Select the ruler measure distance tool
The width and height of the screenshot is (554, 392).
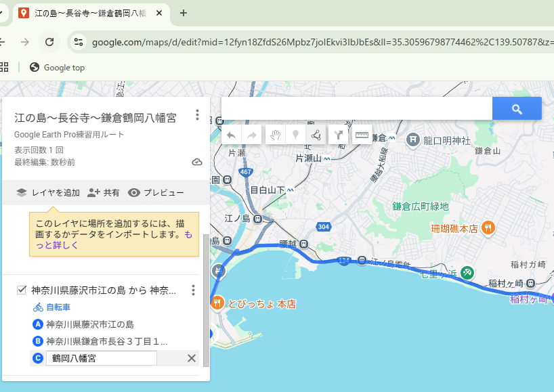[362, 135]
